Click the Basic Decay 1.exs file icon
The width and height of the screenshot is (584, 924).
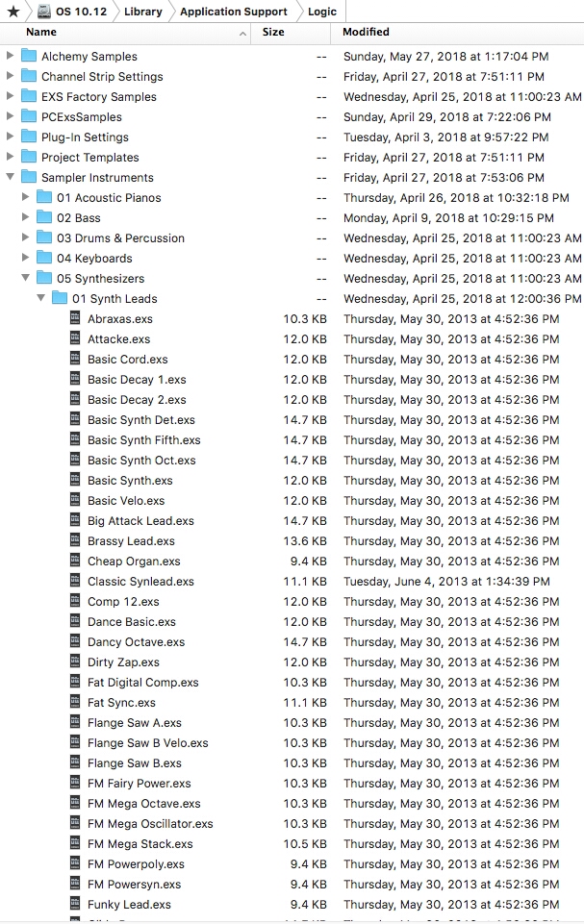[75, 379]
